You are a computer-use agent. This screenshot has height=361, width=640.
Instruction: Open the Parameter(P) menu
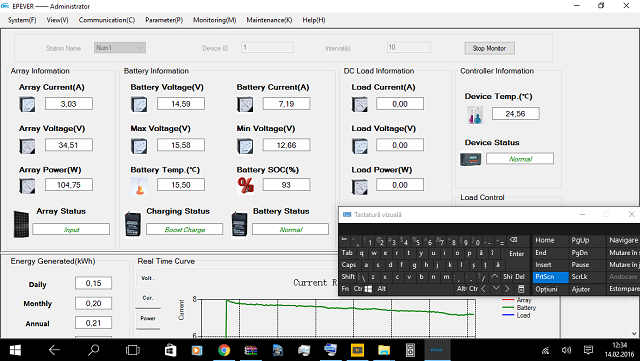[164, 20]
